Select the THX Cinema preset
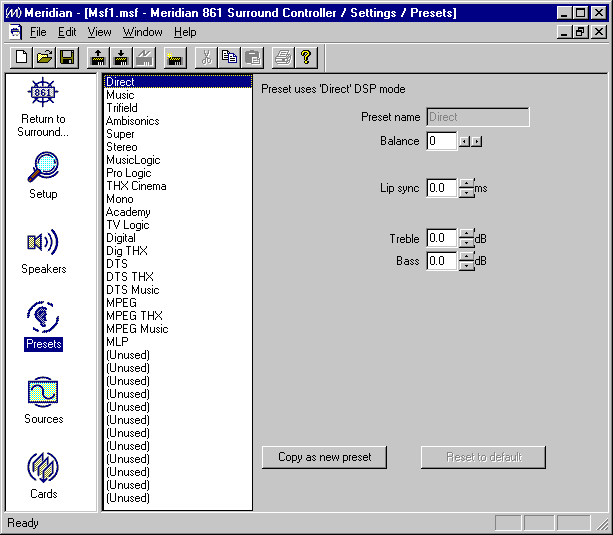 click(x=178, y=186)
